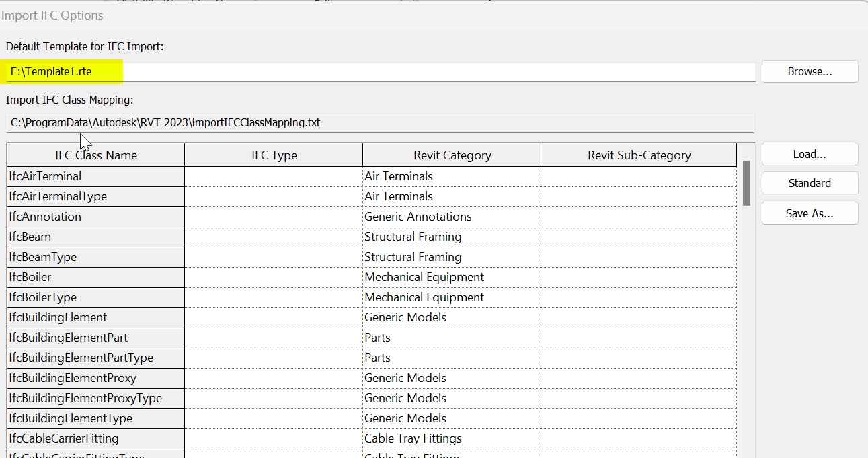
Task: Click the empty IFC Type cell for IfcAnnotation
Action: (273, 216)
